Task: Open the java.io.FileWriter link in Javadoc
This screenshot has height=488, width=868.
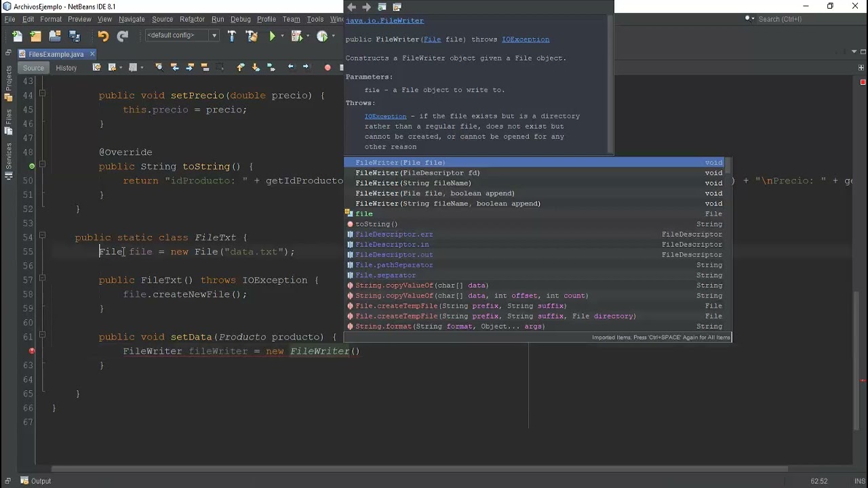Action: (x=384, y=21)
